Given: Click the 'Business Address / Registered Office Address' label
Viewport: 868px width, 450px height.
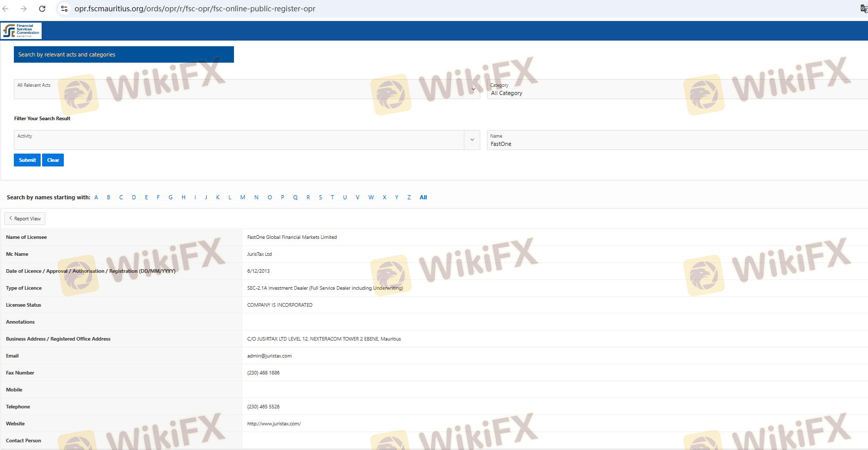Looking at the screenshot, I should coord(58,339).
